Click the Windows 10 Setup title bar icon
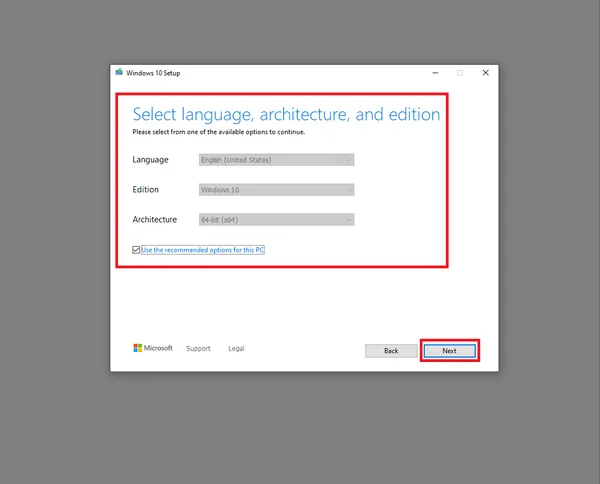This screenshot has height=484, width=600. [x=119, y=72]
